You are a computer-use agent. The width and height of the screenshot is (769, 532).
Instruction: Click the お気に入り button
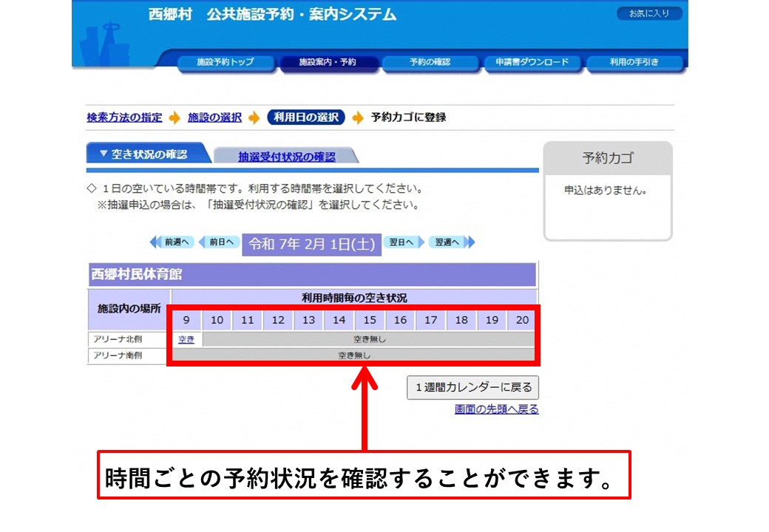(649, 14)
